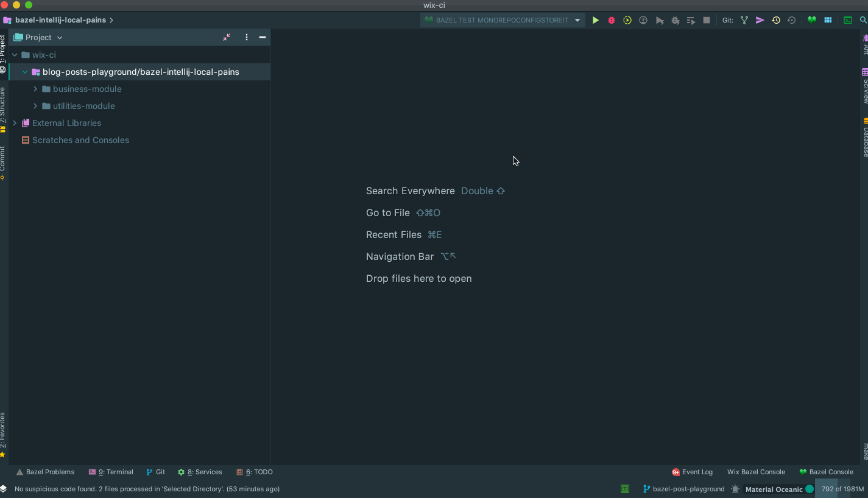868x498 pixels.
Task: Open the Wix terminal icon in toolbar
Action: [848, 20]
